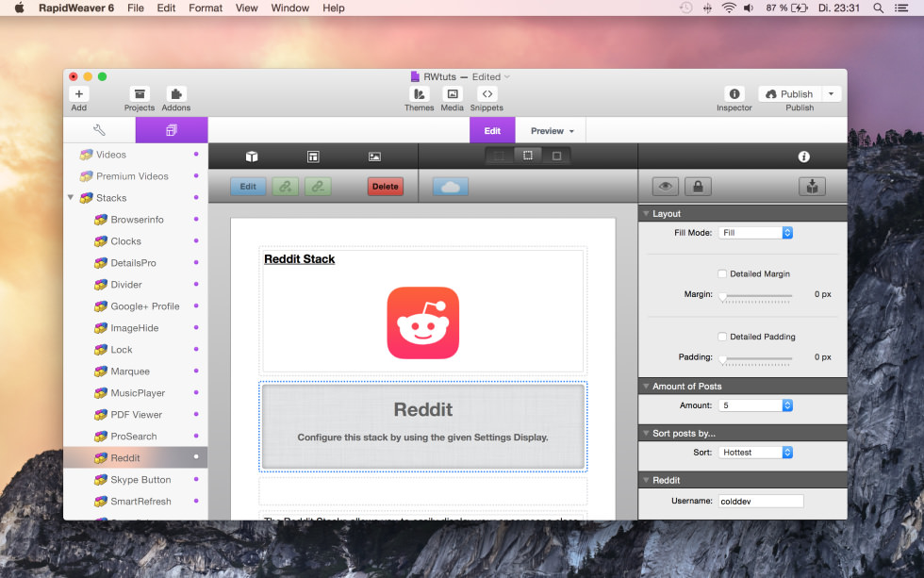This screenshot has width=924, height=578.
Task: Open the Projects icon in toolbar
Action: [140, 94]
